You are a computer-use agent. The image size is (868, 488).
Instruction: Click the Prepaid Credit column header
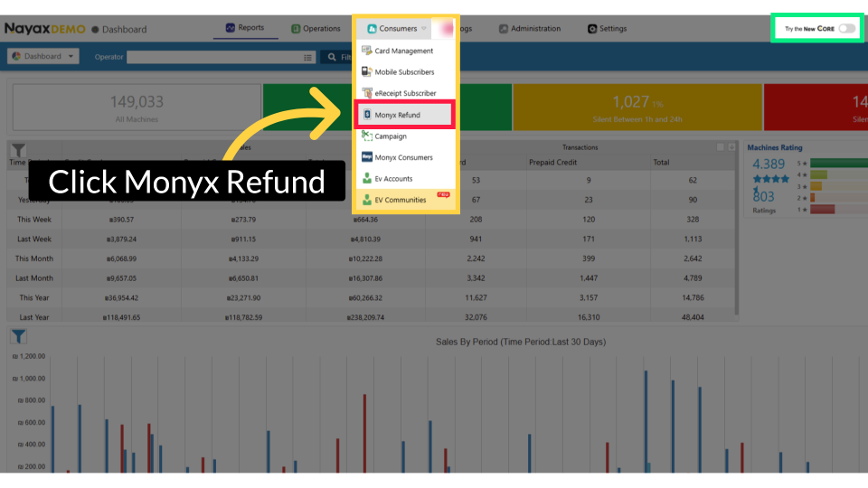(x=552, y=162)
